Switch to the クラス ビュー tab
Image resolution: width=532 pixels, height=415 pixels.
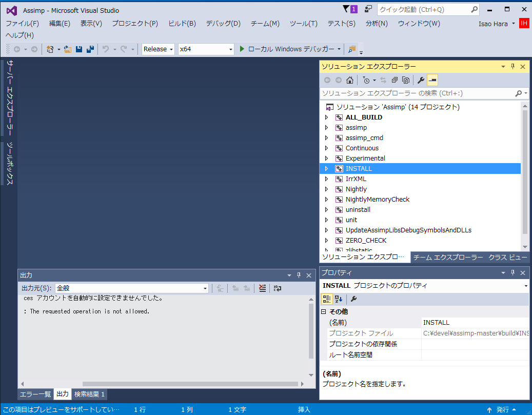coord(507,258)
